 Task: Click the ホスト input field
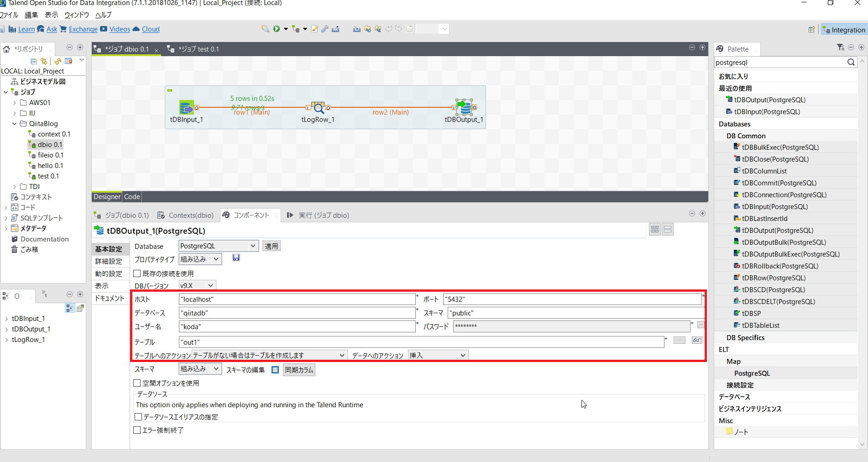coord(297,299)
